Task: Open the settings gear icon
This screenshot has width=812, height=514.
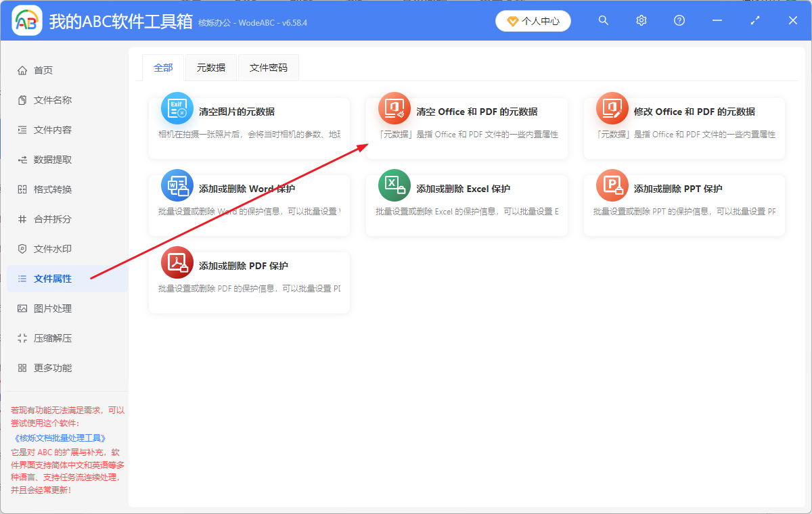Action: pos(641,20)
